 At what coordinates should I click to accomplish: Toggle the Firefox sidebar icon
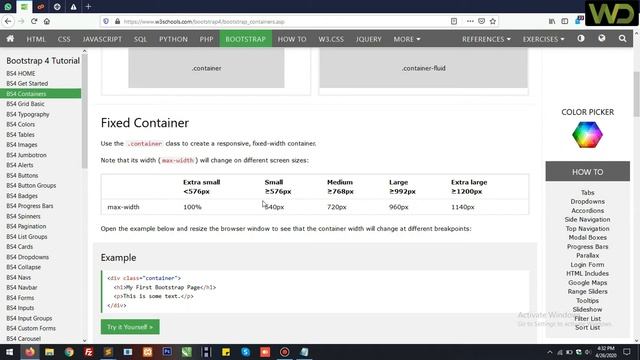tap(564, 21)
